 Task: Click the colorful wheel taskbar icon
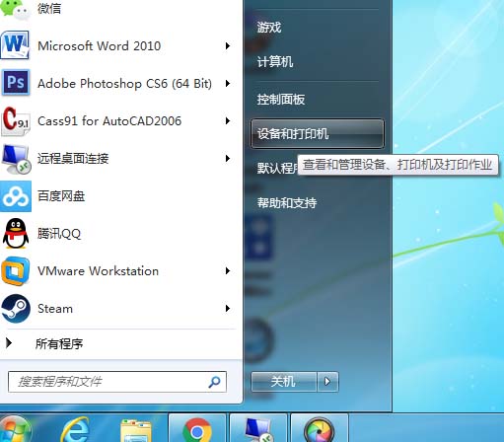320,429
